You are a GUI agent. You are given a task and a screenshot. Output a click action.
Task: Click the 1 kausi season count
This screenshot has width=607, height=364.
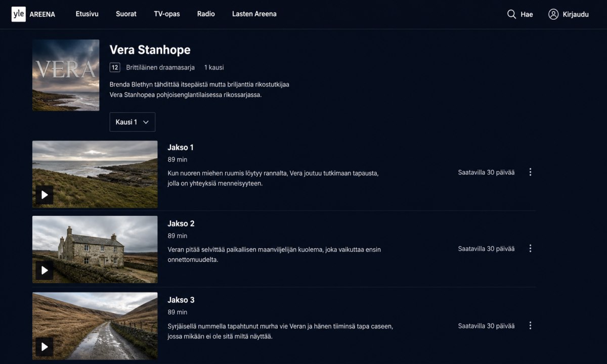[x=214, y=67]
